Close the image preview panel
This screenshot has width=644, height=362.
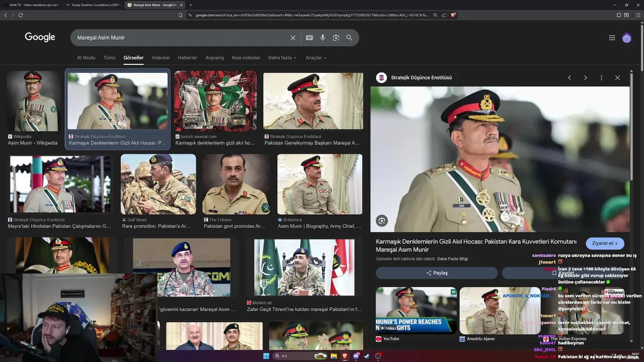(617, 77)
